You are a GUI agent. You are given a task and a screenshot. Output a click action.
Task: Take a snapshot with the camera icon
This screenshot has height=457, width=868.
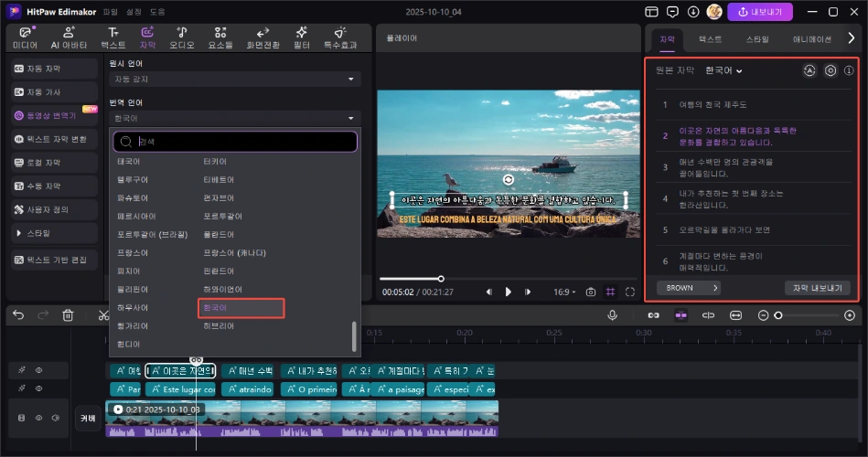(x=591, y=292)
